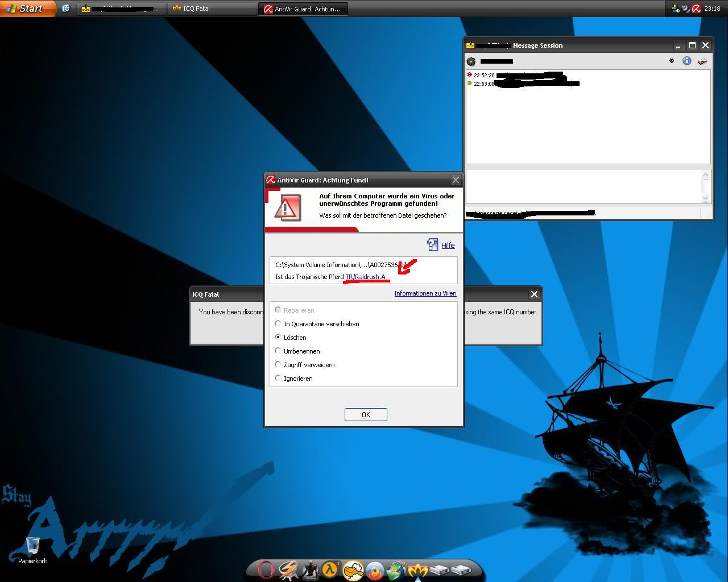Click the AntiVir umbrella icon in the system tray
The image size is (728, 582).
pyautogui.click(x=696, y=9)
